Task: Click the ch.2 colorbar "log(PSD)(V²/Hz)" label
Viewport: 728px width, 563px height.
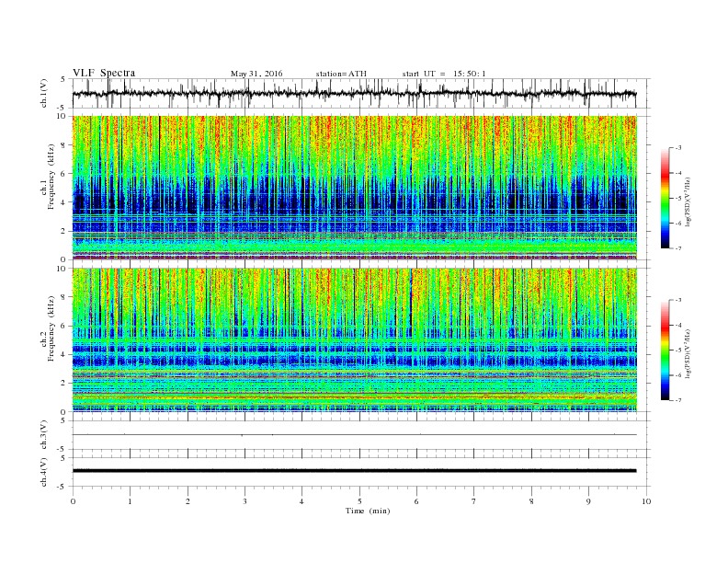Action: pos(688,354)
